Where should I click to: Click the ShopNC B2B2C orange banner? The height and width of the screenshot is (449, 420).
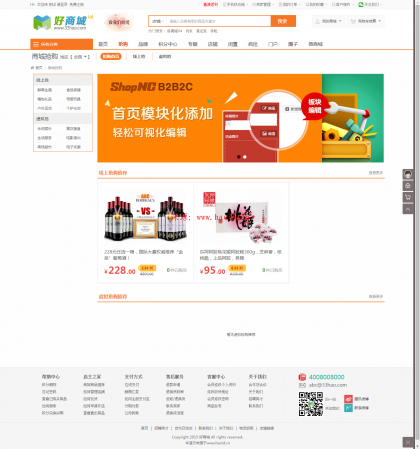click(x=240, y=118)
